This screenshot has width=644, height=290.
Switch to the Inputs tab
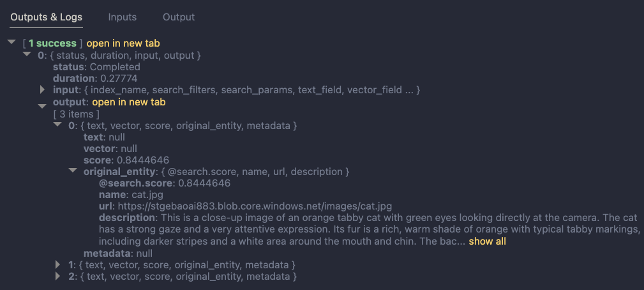[x=122, y=17]
